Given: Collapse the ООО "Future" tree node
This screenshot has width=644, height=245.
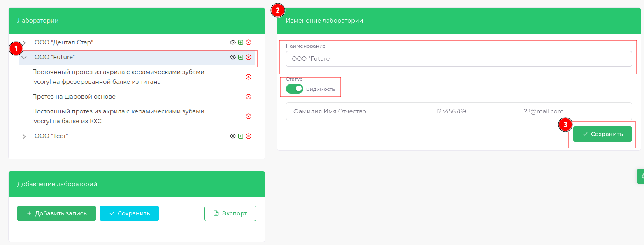Looking at the screenshot, I should click(24, 57).
